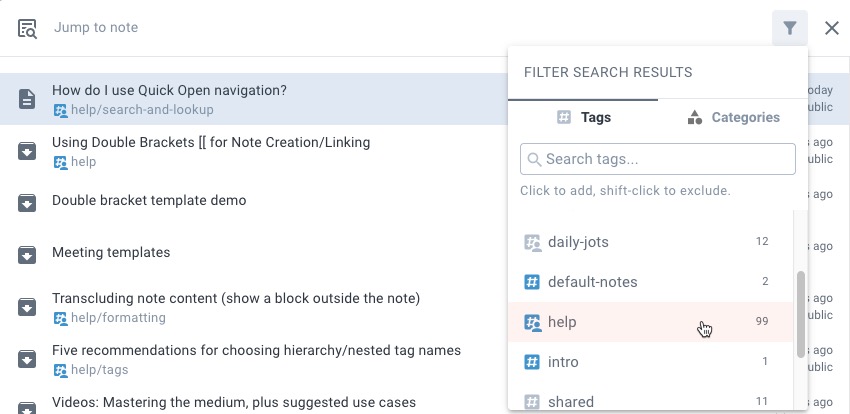Toggle the filter funnel button
Viewport: 850px width, 414px height.
point(790,28)
